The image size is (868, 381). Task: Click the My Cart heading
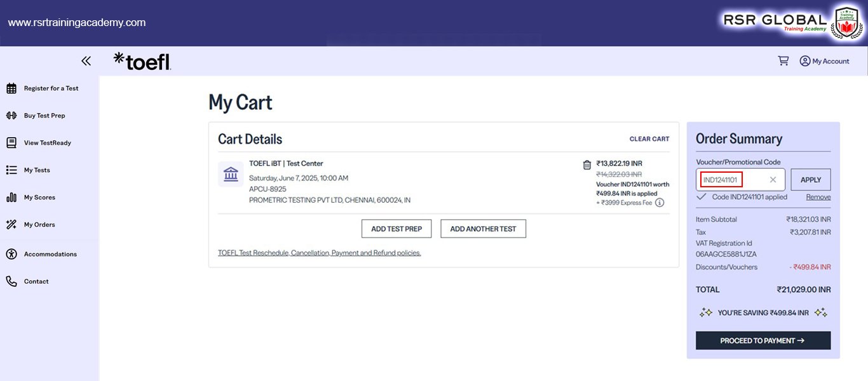[x=240, y=103]
